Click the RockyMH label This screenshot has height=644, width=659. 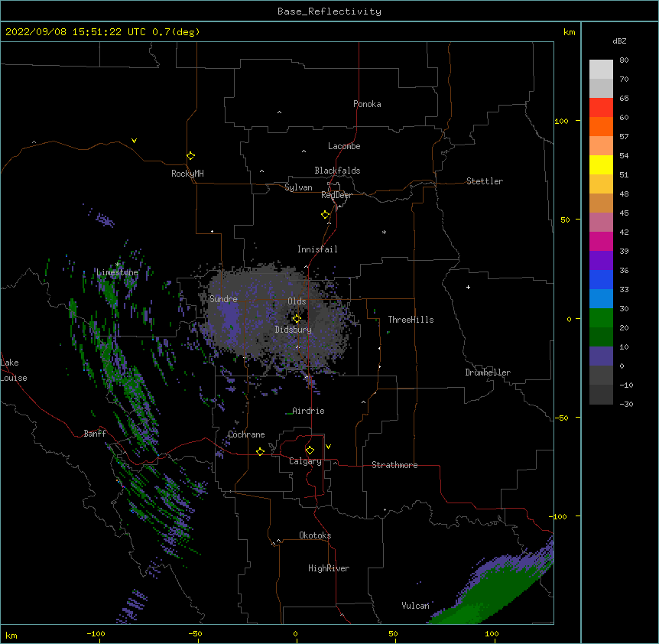click(x=187, y=174)
